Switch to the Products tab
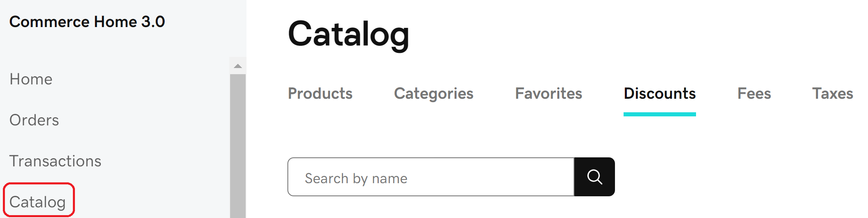 [x=320, y=94]
